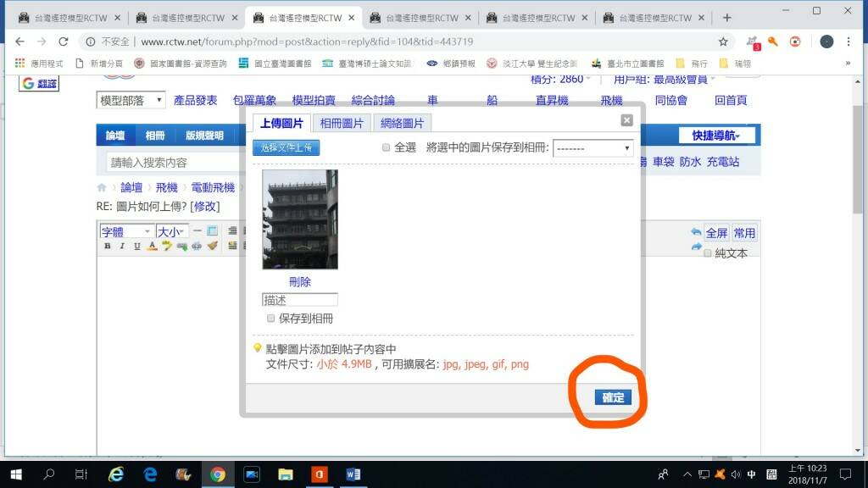The width and height of the screenshot is (868, 488).
Task: Click the home icon in breadcrumb
Action: 103,187
